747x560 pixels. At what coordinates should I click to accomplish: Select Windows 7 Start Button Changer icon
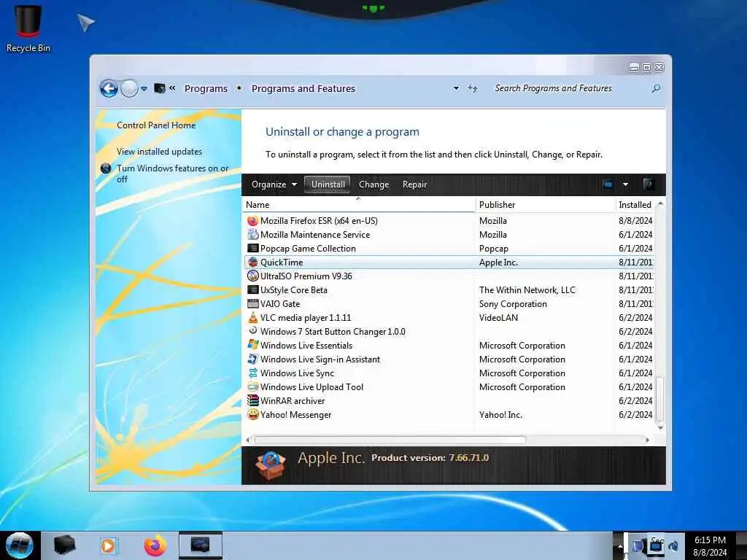click(x=253, y=331)
